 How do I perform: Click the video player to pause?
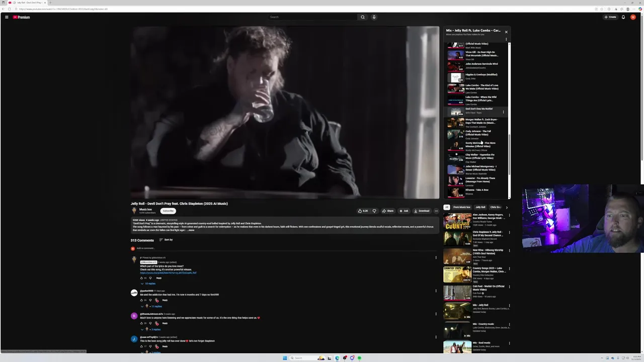click(x=285, y=113)
